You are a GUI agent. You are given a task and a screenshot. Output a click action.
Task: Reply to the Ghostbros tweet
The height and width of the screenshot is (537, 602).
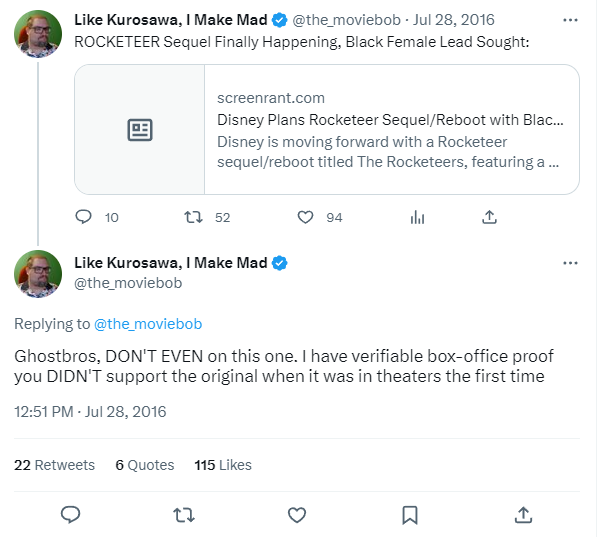tap(70, 514)
